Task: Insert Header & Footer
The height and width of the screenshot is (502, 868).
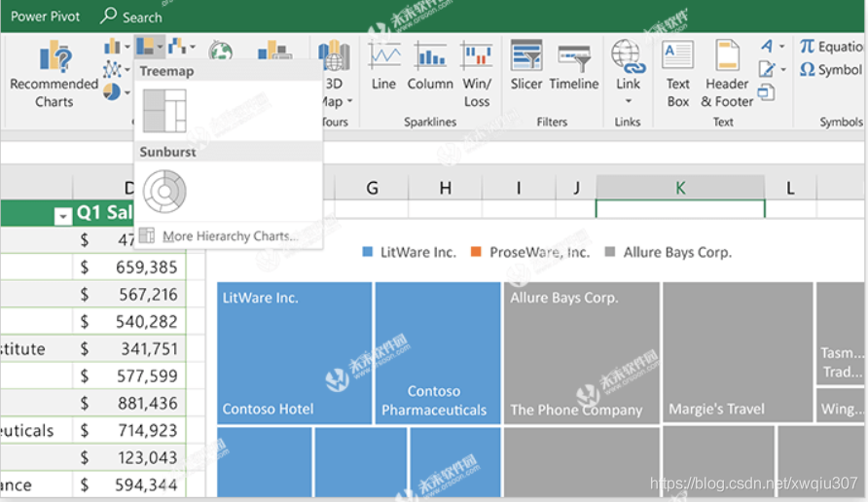Action: tap(727, 74)
